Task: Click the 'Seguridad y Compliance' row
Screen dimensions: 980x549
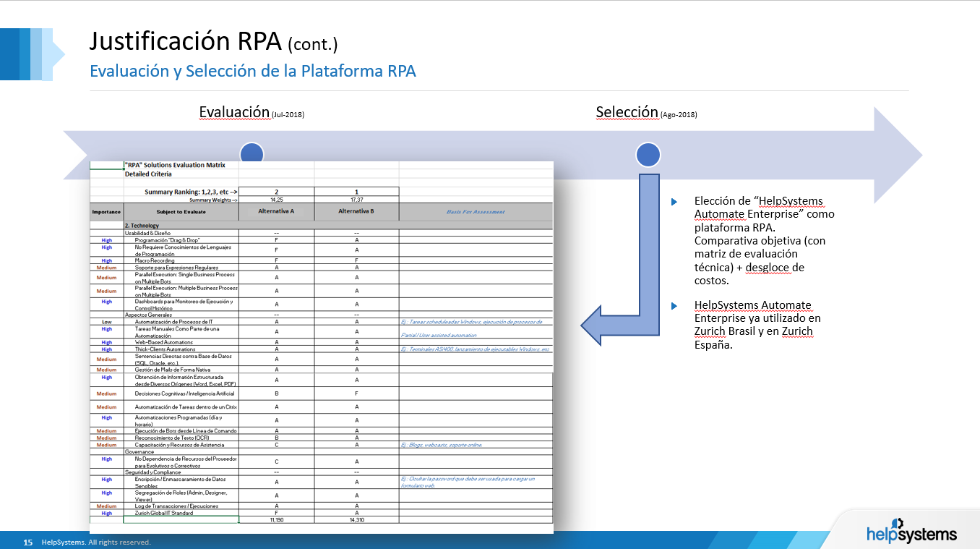Action: 321,472
